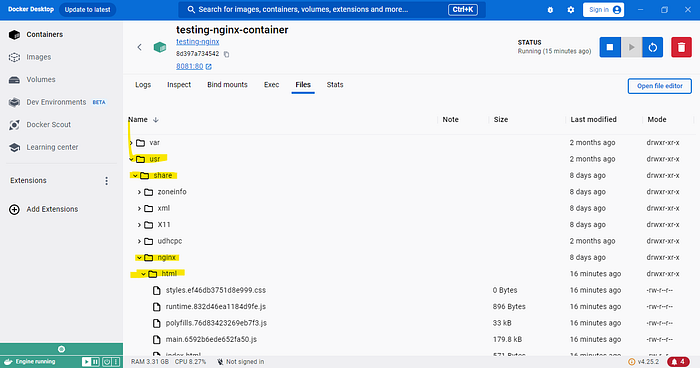Open the troubleshoot bug icon
Image resolution: width=700 pixels, height=368 pixels.
tap(550, 9)
